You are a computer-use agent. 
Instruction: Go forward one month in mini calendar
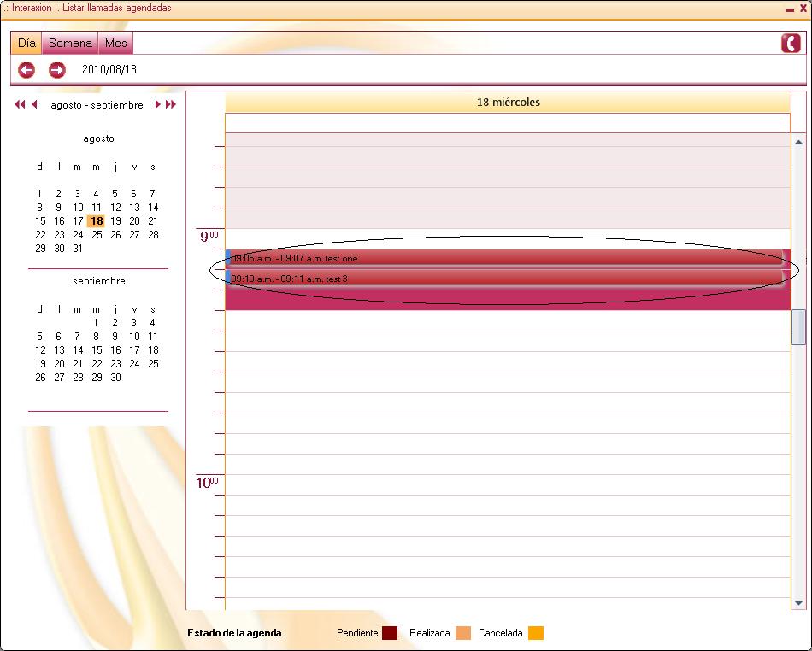click(157, 104)
